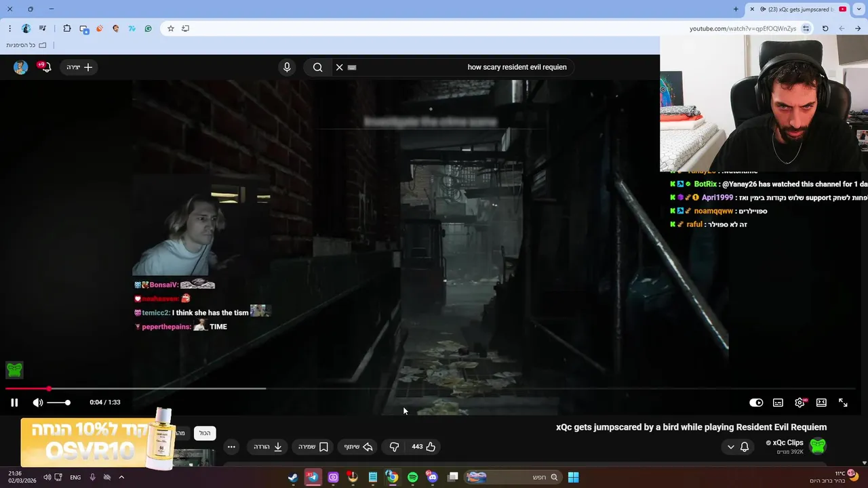Toggle subtitles with the captions icon

tap(778, 403)
